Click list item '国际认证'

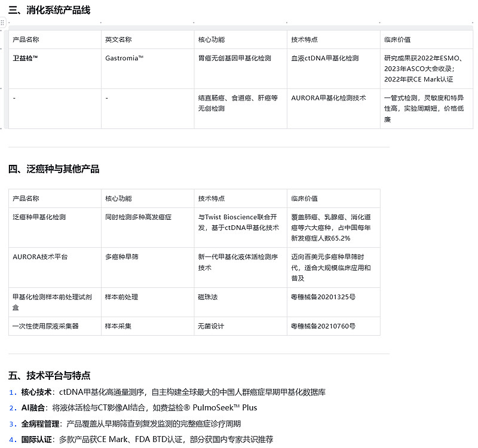pyautogui.click(x=141, y=440)
